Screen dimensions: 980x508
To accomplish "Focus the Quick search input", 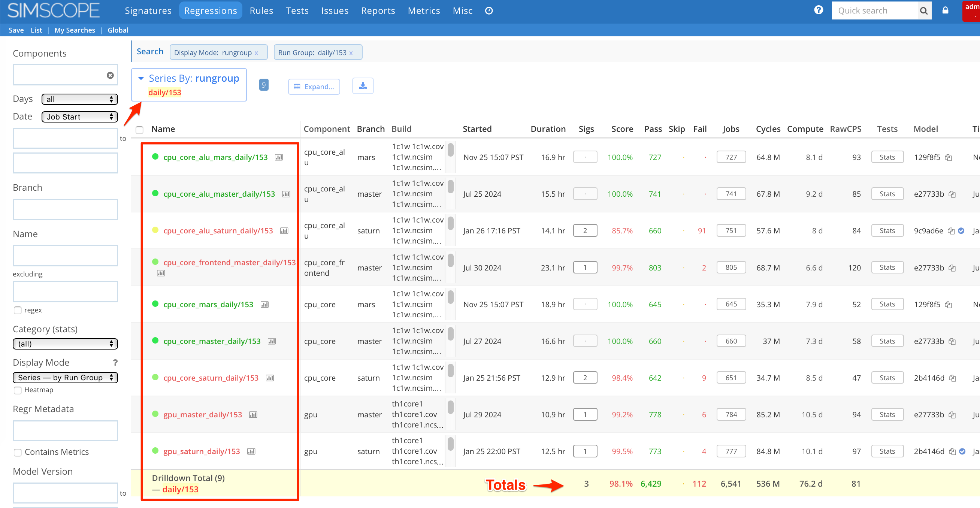I will coord(874,10).
